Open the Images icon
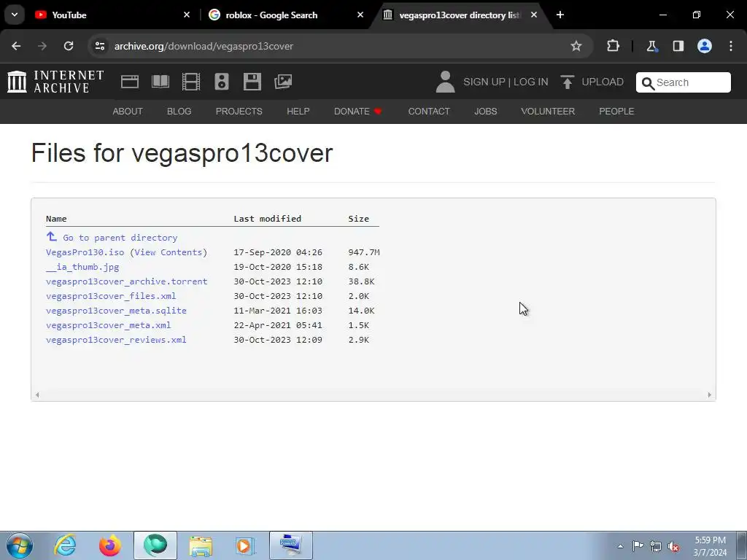Image resolution: width=747 pixels, height=560 pixels. pos(283,82)
